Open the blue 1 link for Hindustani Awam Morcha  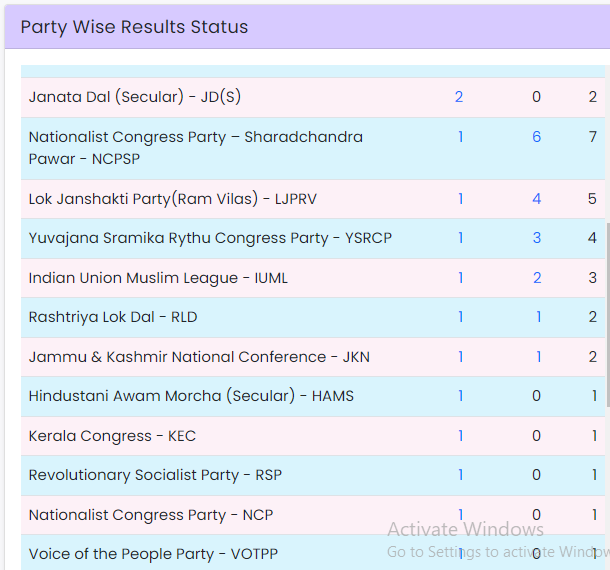[460, 396]
